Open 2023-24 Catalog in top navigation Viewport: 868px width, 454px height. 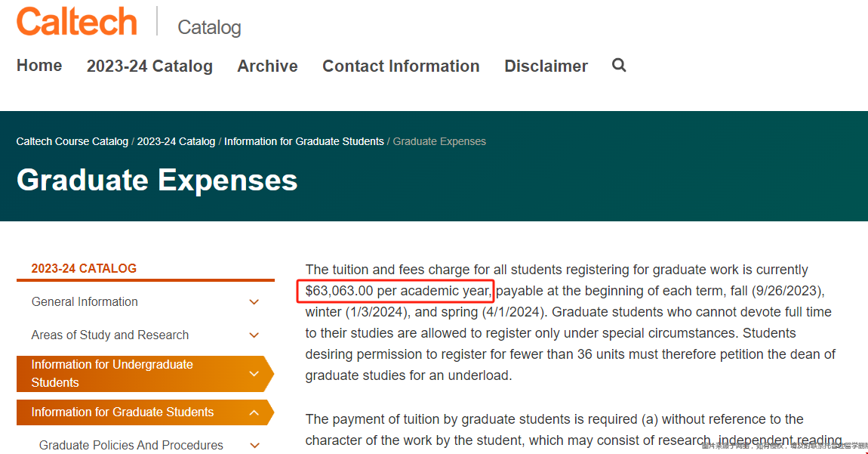point(149,66)
